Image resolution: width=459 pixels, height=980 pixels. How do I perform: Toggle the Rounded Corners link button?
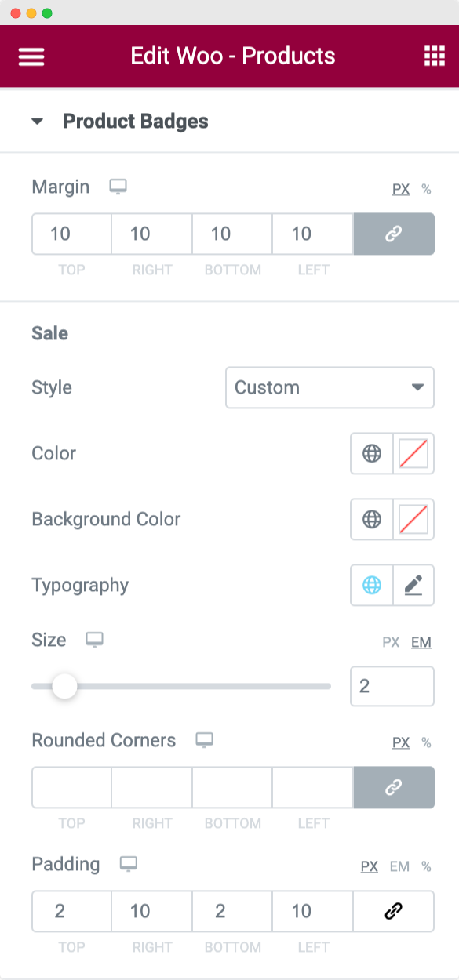394,787
